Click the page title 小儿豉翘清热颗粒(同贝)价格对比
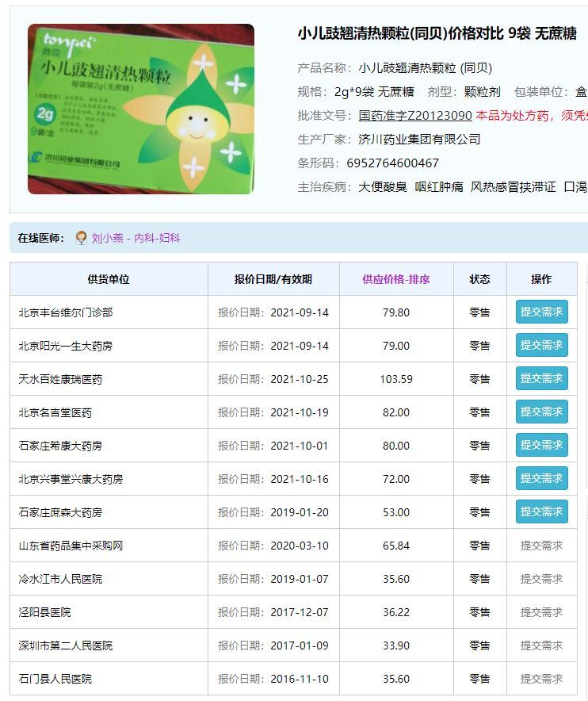588x701 pixels. [400, 33]
